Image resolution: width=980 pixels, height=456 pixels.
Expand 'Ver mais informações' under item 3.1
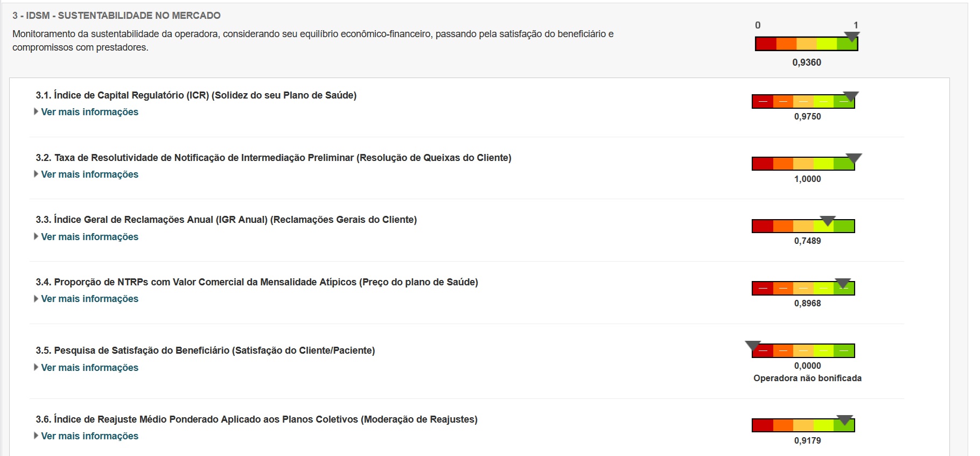click(90, 112)
